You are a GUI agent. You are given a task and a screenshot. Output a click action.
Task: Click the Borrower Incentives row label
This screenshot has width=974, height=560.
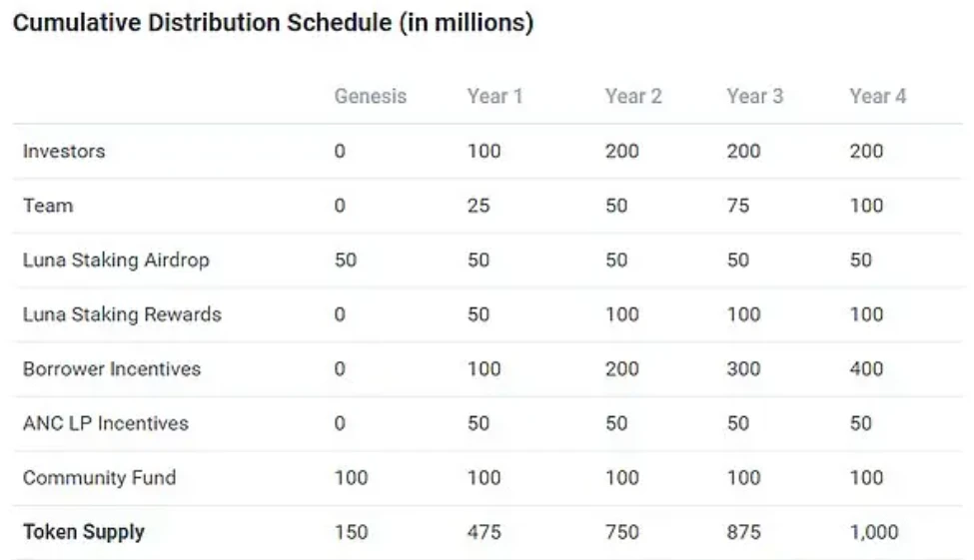click(112, 369)
